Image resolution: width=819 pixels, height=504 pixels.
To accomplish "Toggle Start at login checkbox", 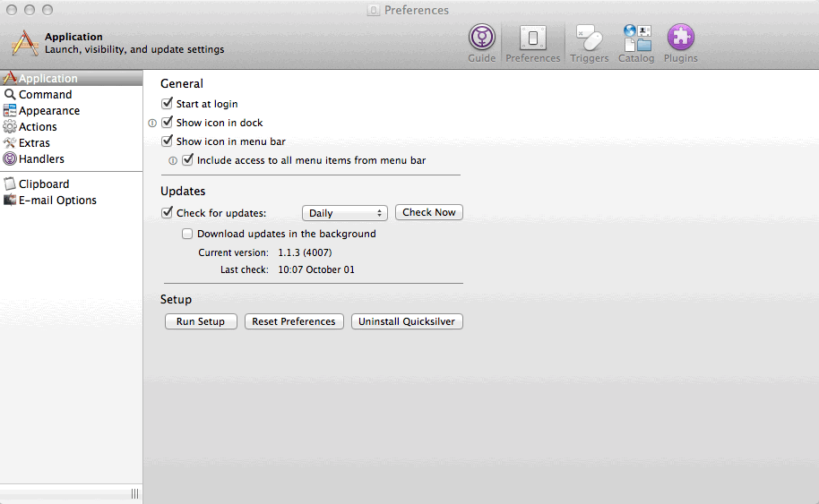I will tap(168, 103).
